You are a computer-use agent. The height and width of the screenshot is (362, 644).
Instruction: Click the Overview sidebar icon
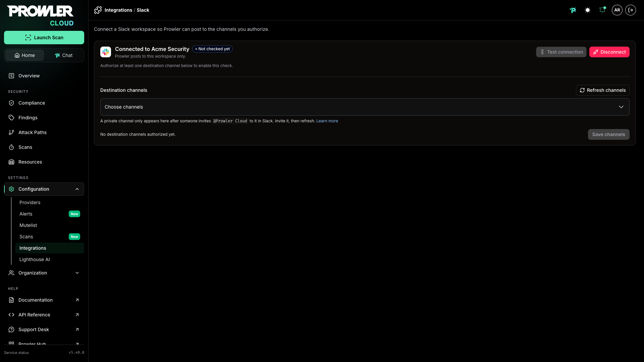point(11,76)
